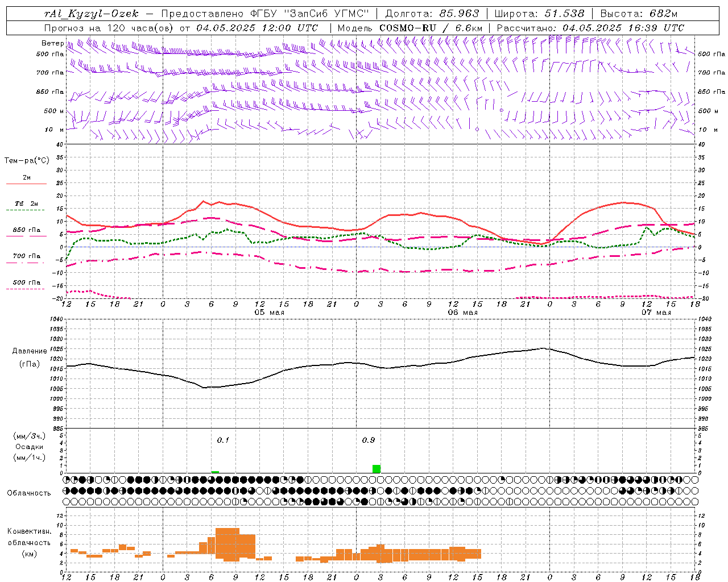Click the tallest orange convective cloud bar

[x=227, y=544]
